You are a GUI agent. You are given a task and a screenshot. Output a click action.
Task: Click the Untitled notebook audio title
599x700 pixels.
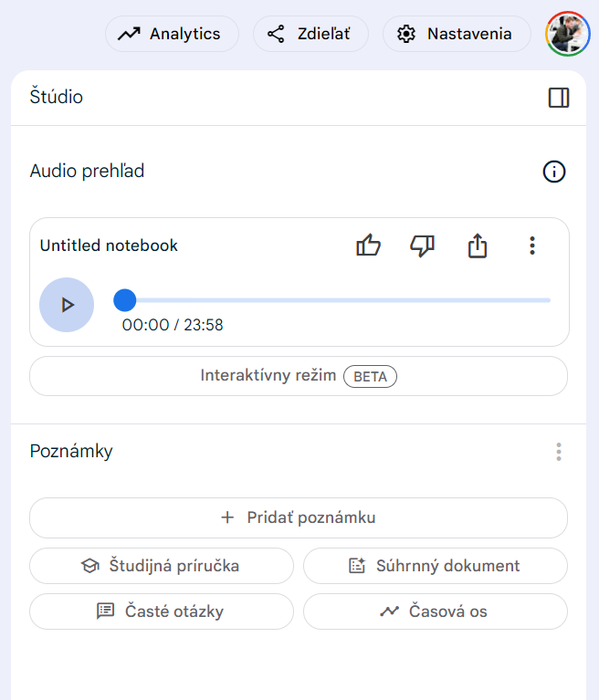[110, 246]
